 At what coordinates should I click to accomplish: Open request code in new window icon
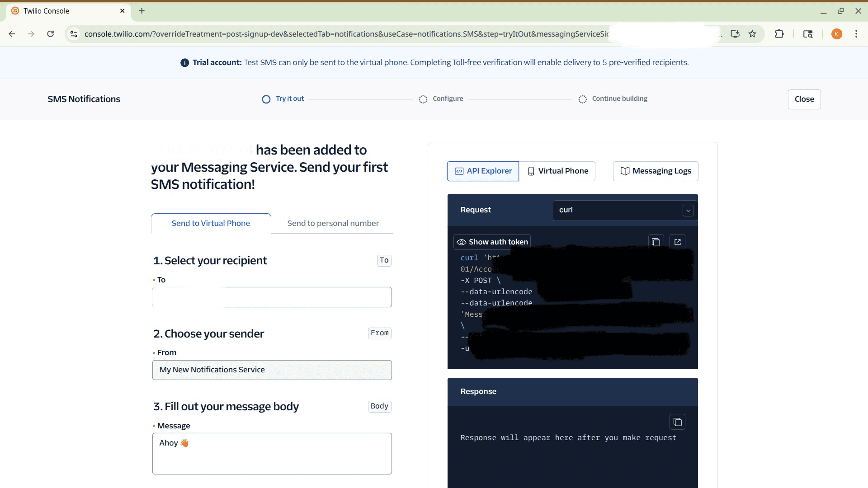coord(677,242)
